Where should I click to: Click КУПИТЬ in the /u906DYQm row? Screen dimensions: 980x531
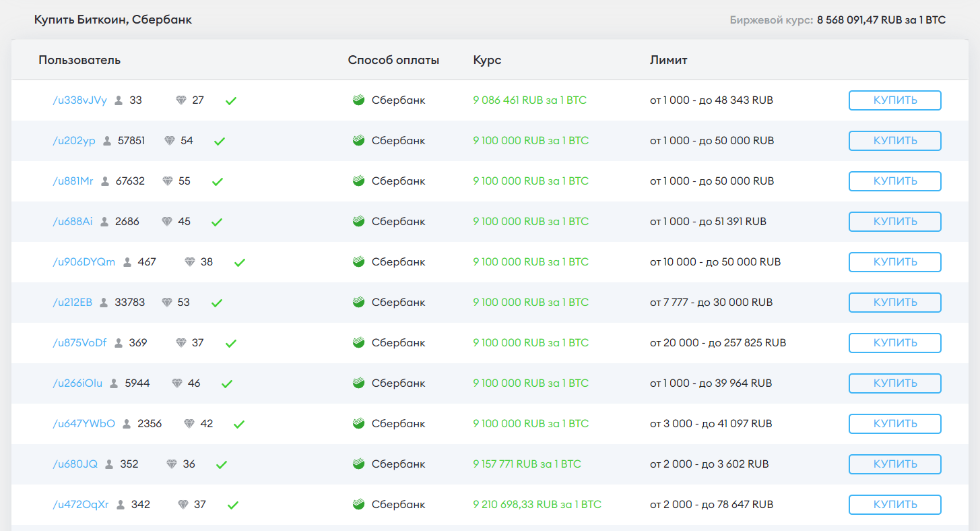coord(894,262)
